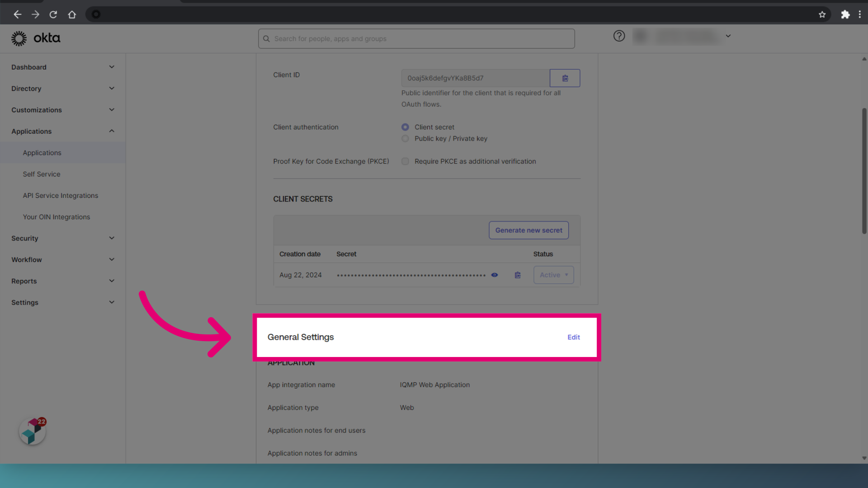Open the Active status dropdown
The image size is (868, 488).
(553, 275)
